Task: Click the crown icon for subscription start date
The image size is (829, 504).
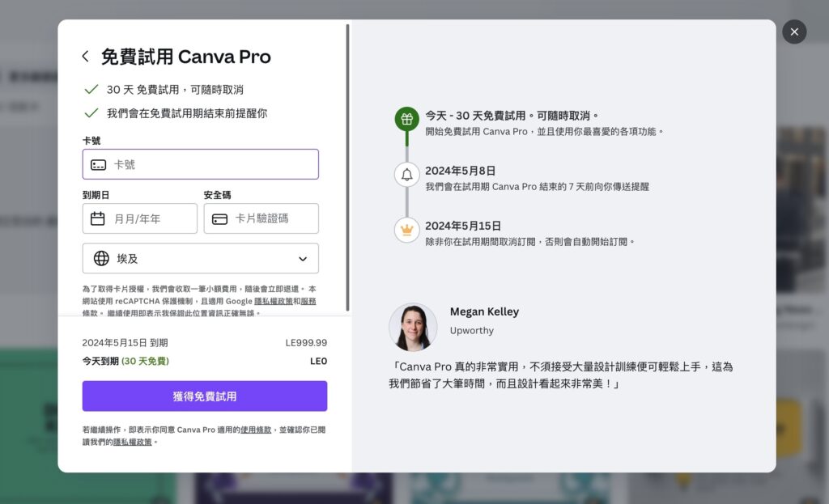Action: 406,230
